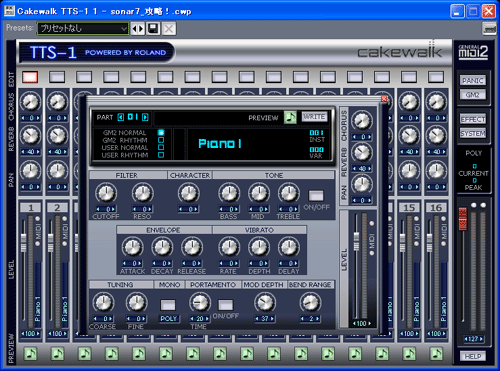Click part 1 REVERB knob in mixer
The height and width of the screenshot is (371, 500).
coord(30,136)
